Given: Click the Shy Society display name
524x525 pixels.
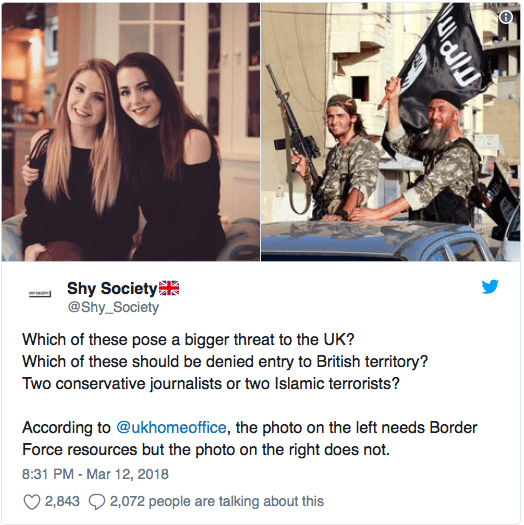Looking at the screenshot, I should [112, 288].
